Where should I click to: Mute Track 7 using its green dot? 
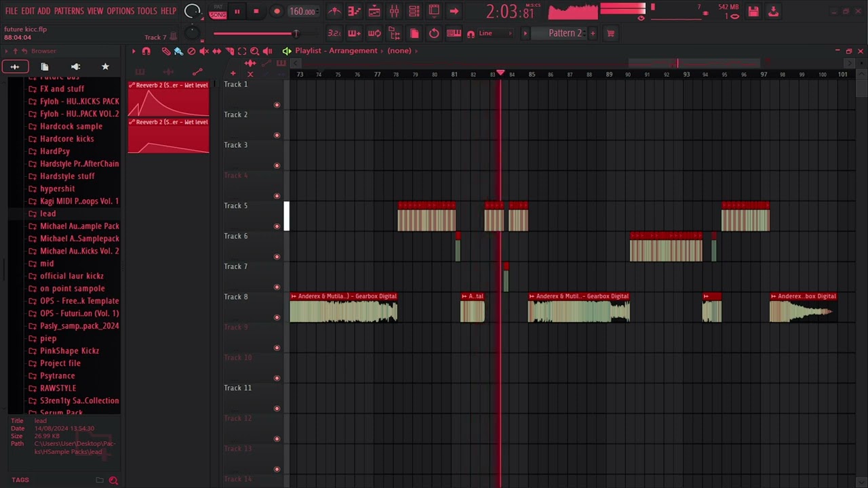coord(277,287)
